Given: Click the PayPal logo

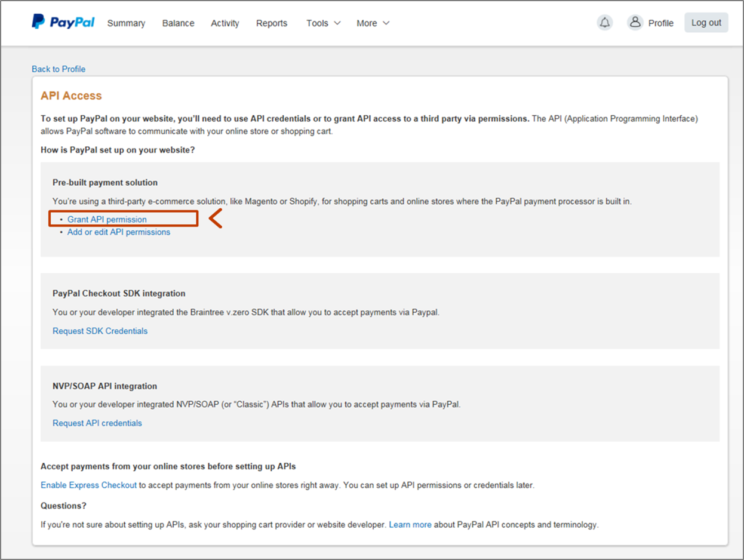Looking at the screenshot, I should coord(63,23).
